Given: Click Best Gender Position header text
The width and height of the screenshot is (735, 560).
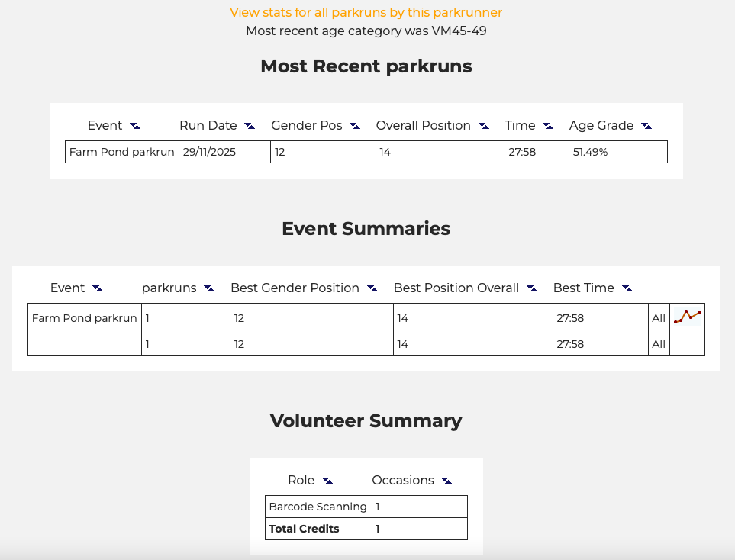Looking at the screenshot, I should coord(295,288).
